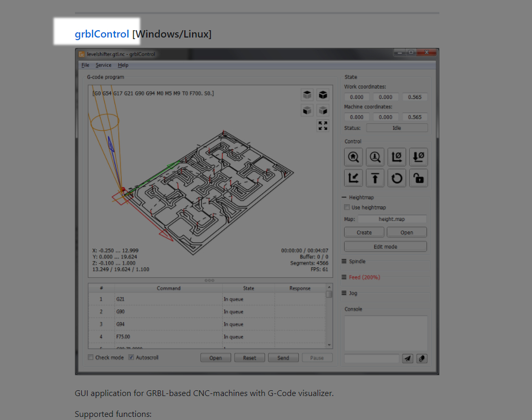Open the Help menu

point(123,65)
